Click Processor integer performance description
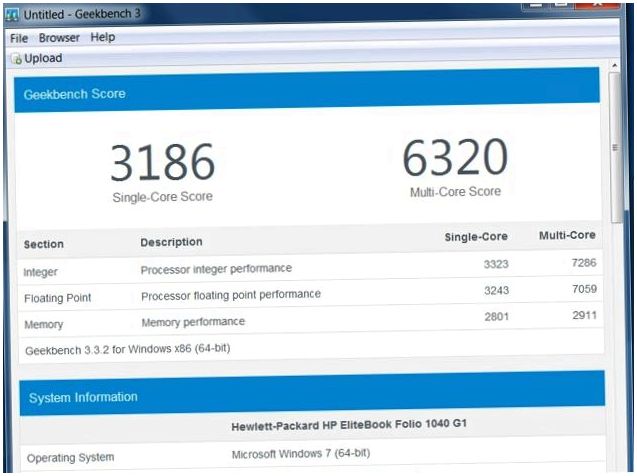Viewport: 637px width, 476px height. (x=216, y=269)
